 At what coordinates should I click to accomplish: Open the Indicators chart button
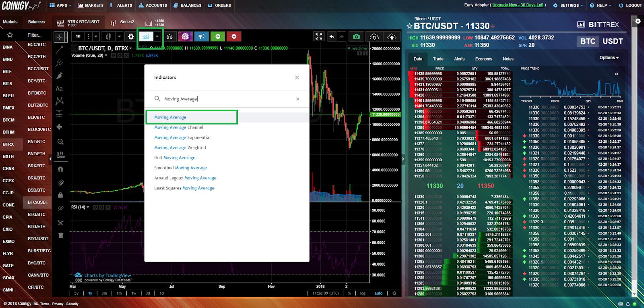[x=146, y=37]
